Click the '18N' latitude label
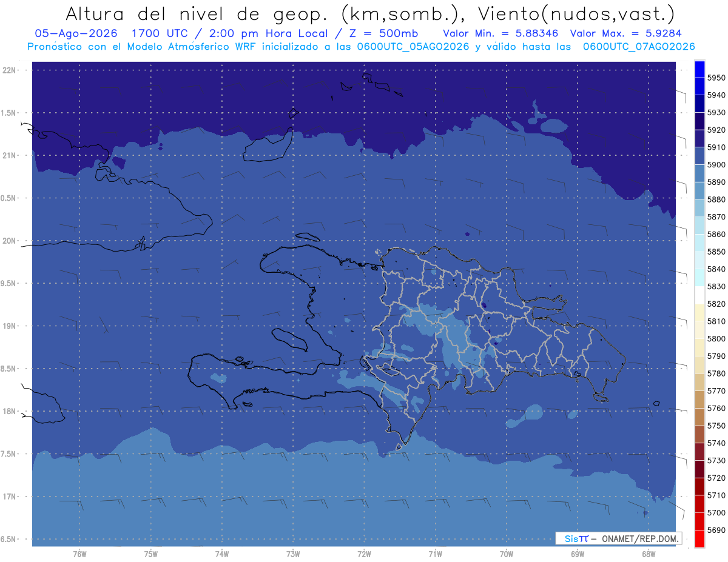The image size is (728, 562). point(10,412)
